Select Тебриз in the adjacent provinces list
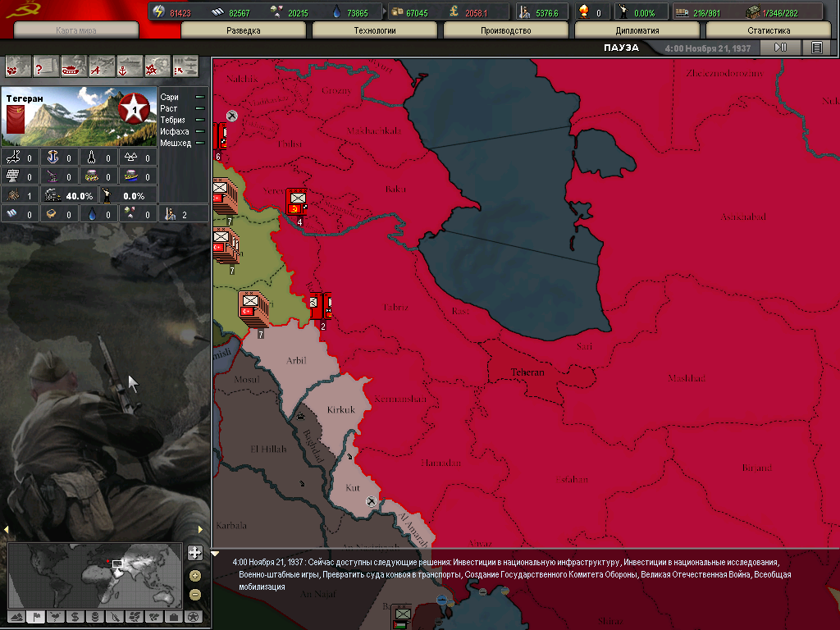The width and height of the screenshot is (840, 630). click(183, 120)
